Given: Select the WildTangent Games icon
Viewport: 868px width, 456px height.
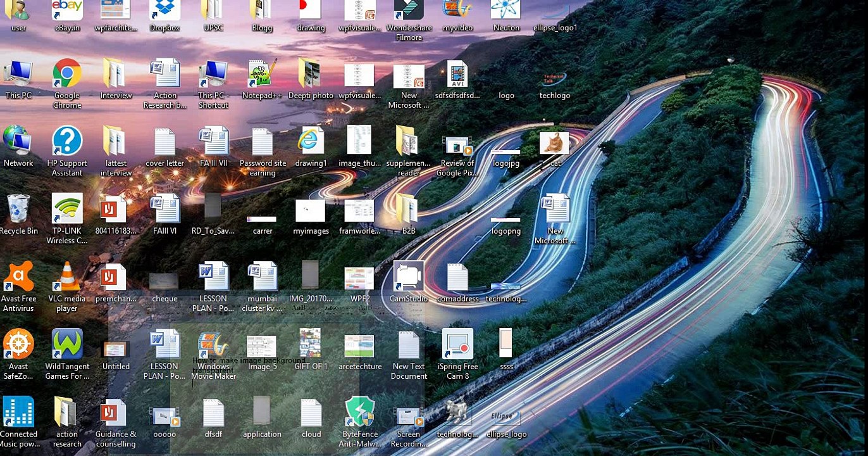Looking at the screenshot, I should point(67,345).
